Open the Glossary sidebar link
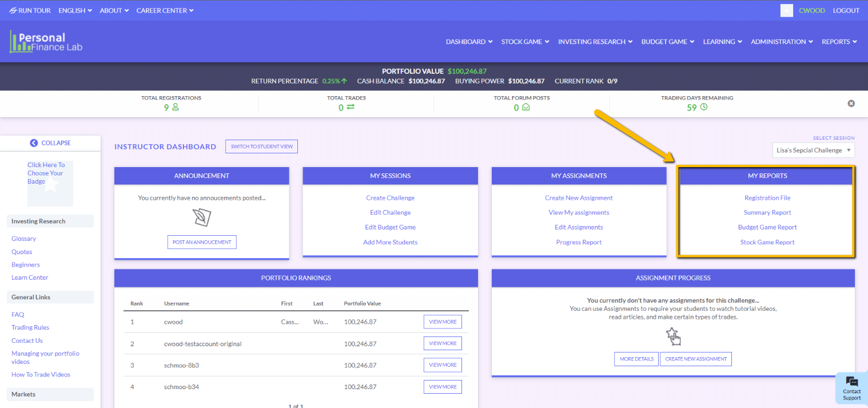 (23, 239)
